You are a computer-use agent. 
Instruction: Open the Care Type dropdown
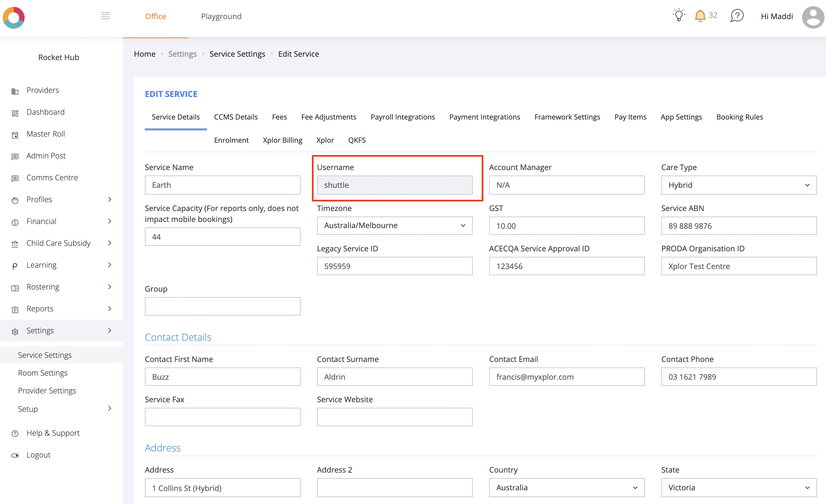[739, 185]
